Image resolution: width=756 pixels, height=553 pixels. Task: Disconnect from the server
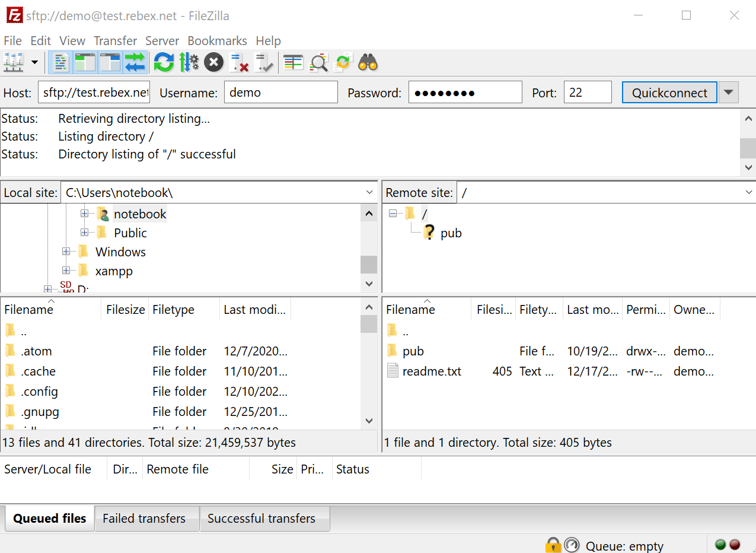point(239,62)
